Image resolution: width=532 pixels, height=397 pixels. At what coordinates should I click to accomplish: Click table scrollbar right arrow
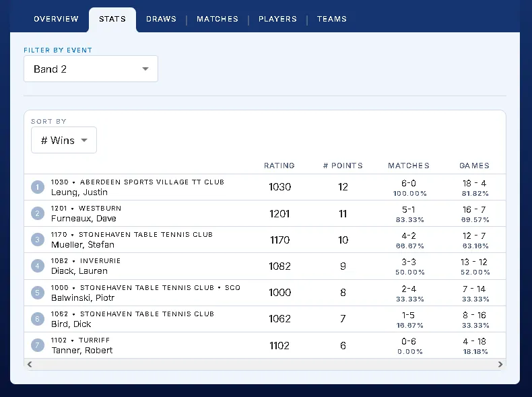coord(500,364)
